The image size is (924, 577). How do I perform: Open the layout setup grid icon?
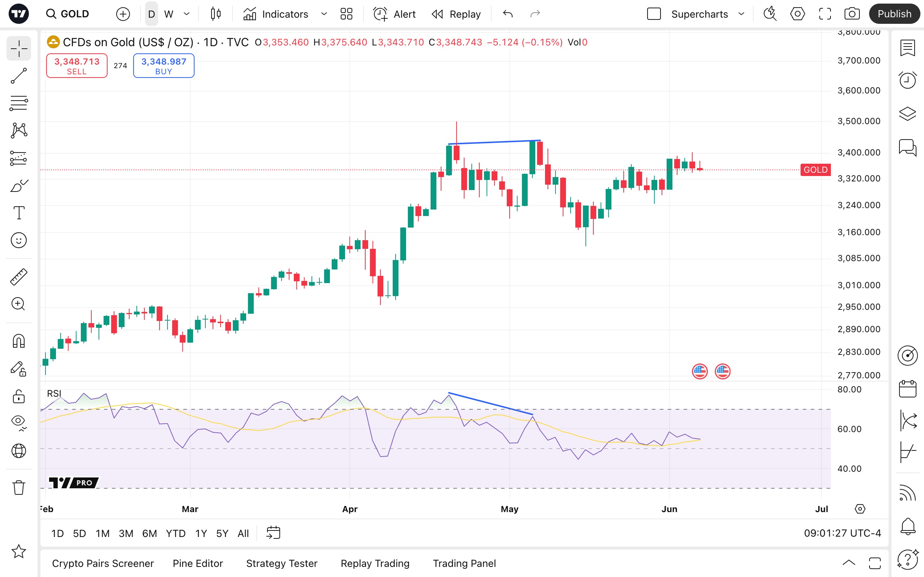pyautogui.click(x=346, y=14)
